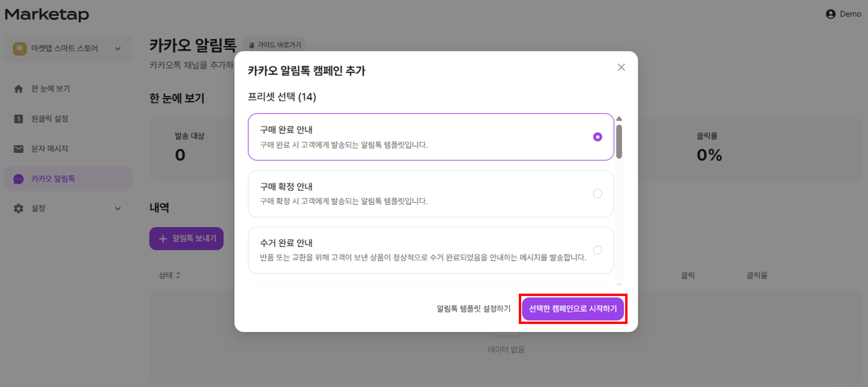868x387 pixels.
Task: Open the 문자 메시지 menu item
Action: click(50, 149)
